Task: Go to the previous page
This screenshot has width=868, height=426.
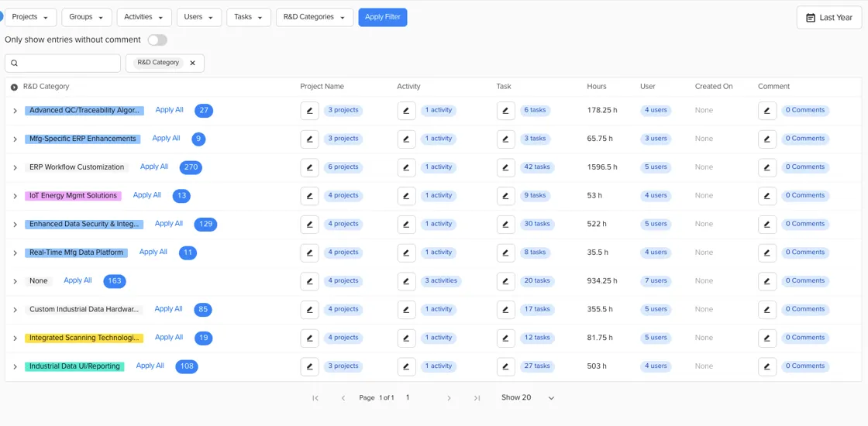Action: click(x=343, y=398)
